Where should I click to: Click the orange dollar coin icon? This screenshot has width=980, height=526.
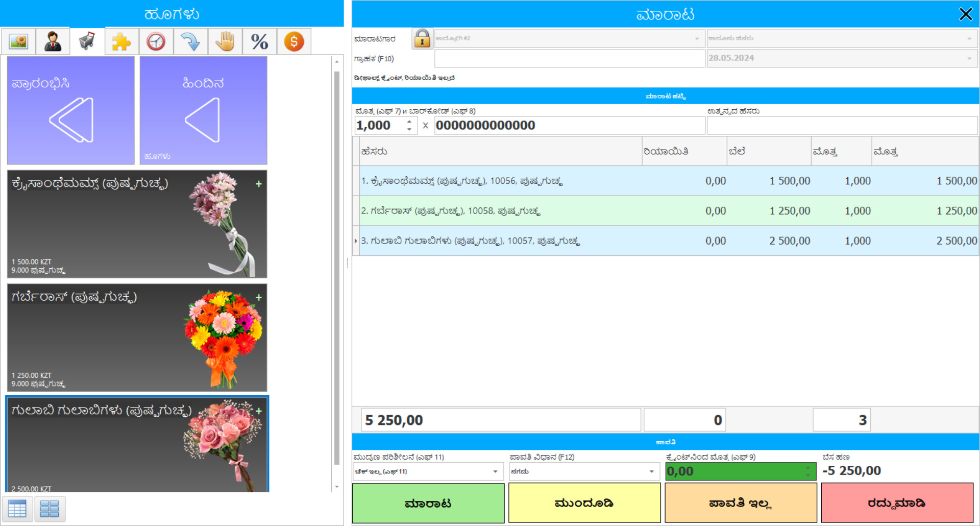[x=294, y=41]
